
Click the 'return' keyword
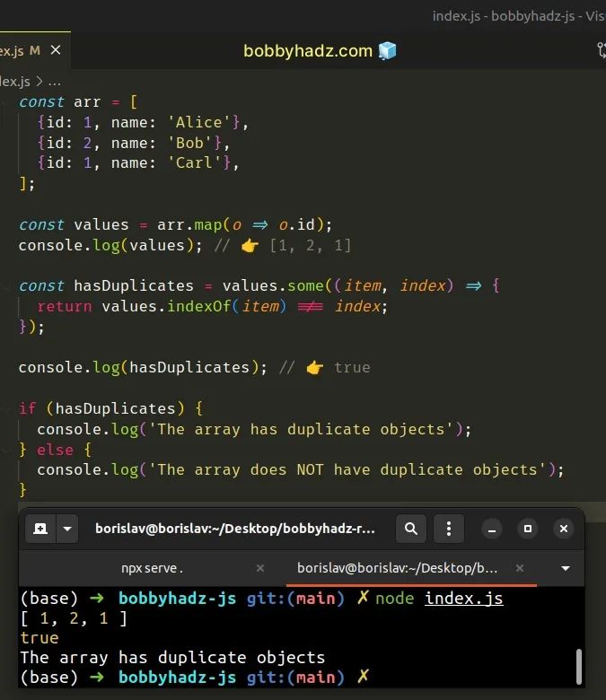[65, 307]
